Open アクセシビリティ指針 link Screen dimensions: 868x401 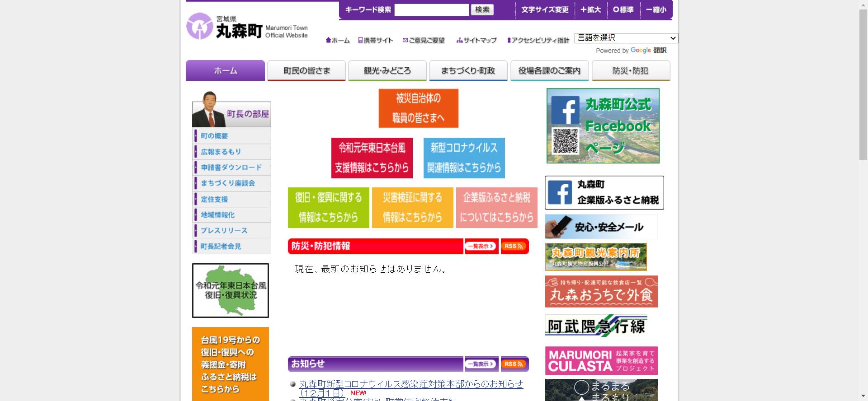pos(538,40)
